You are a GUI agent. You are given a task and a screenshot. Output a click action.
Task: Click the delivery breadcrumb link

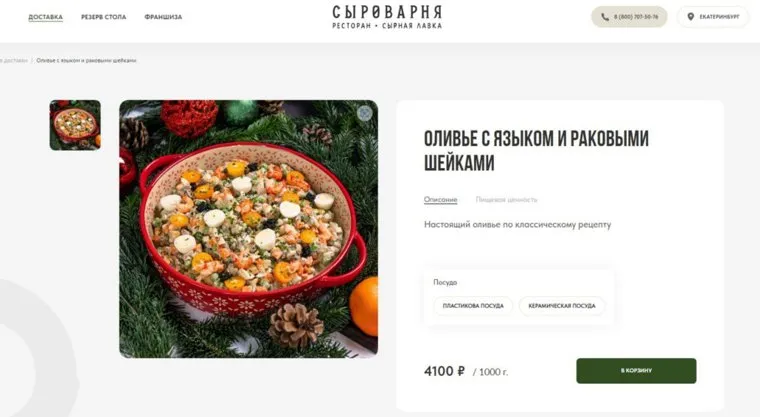pyautogui.click(x=14, y=61)
